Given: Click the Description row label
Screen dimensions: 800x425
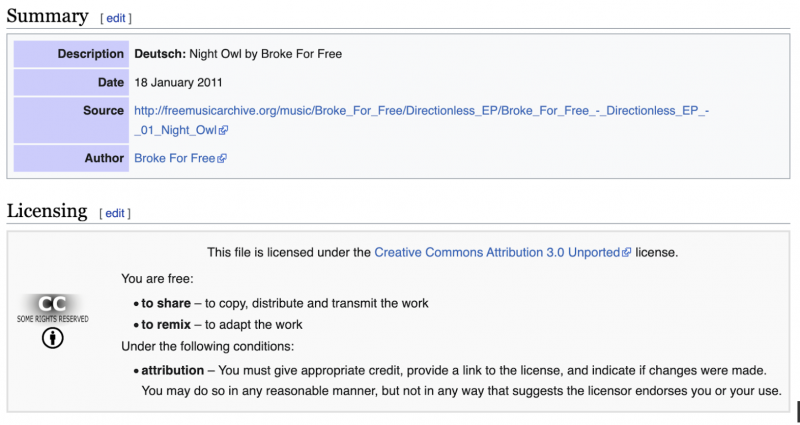Looking at the screenshot, I should [71, 54].
